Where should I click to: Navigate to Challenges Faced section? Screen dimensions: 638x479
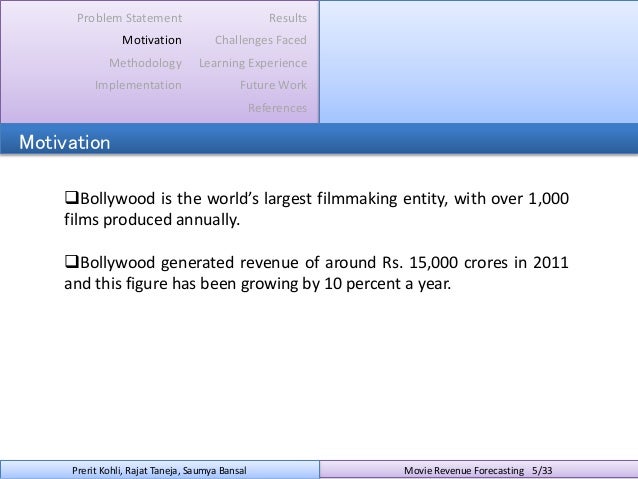pyautogui.click(x=261, y=40)
